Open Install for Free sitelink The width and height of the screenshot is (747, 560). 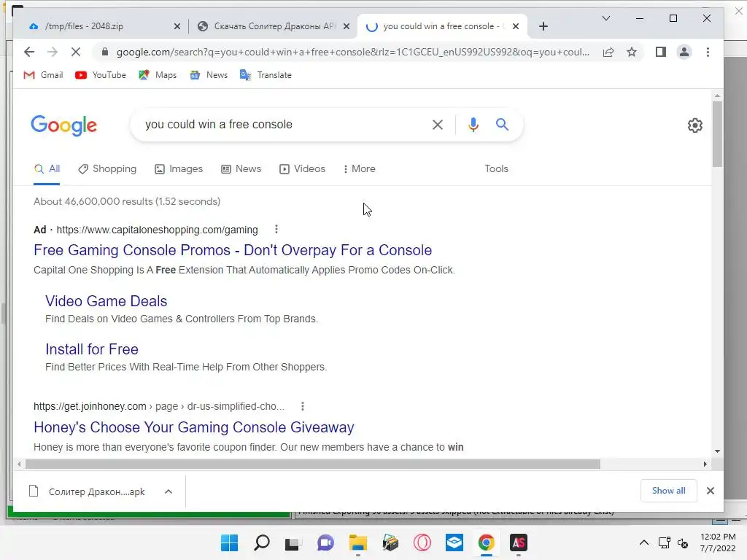tap(92, 349)
